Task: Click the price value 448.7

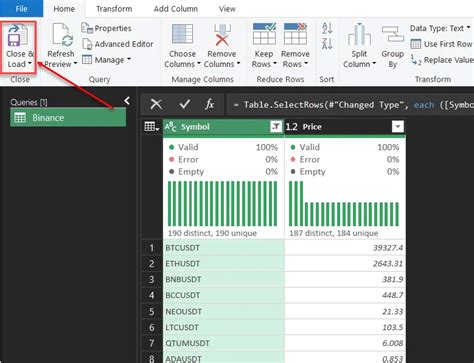Action: [x=393, y=295]
